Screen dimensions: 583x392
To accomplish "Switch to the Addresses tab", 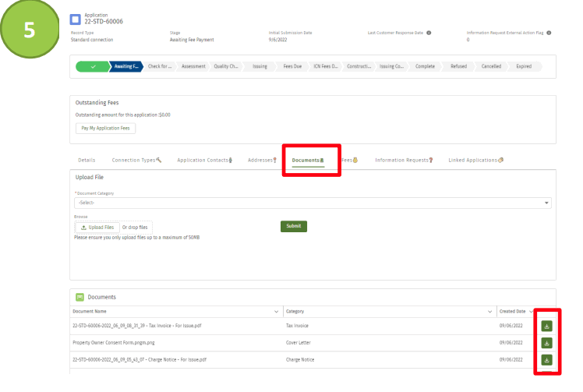I will (262, 161).
